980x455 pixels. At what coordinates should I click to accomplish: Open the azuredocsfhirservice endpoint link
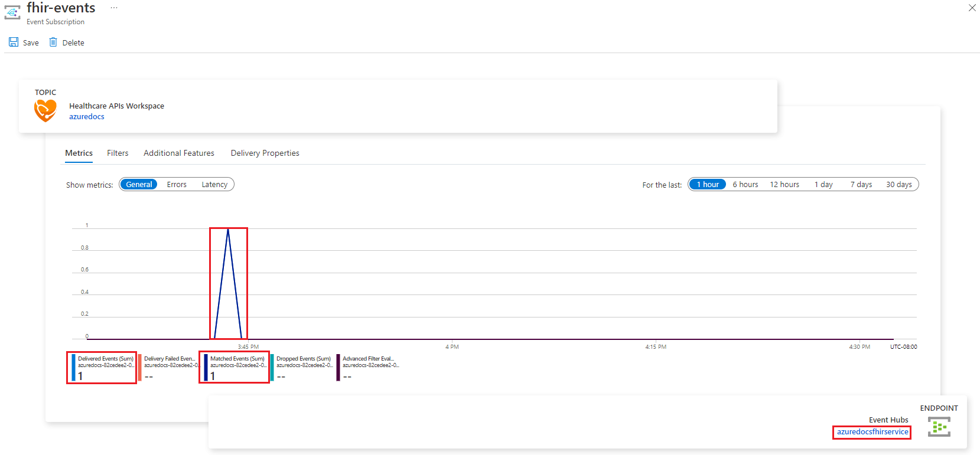click(x=872, y=432)
